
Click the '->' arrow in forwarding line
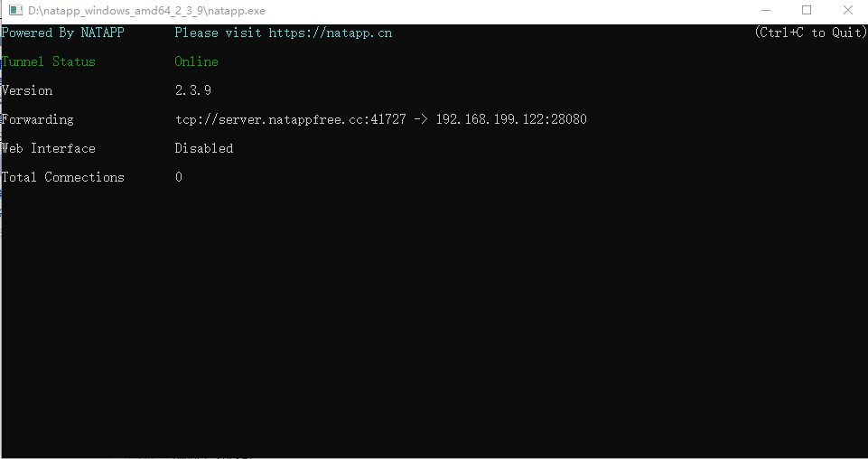[421, 119]
